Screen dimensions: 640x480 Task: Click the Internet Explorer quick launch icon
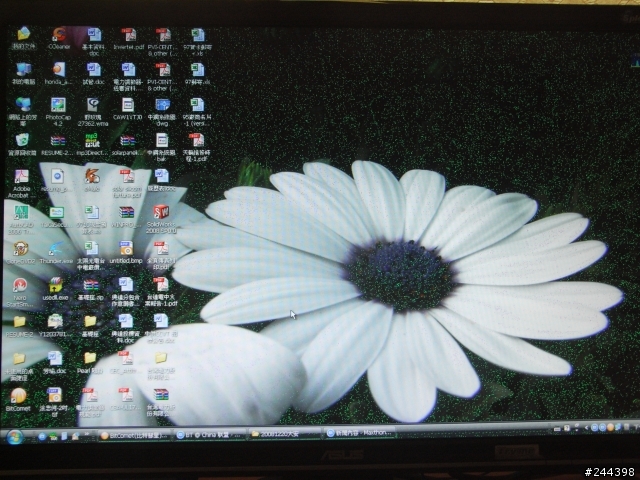(x=42, y=437)
